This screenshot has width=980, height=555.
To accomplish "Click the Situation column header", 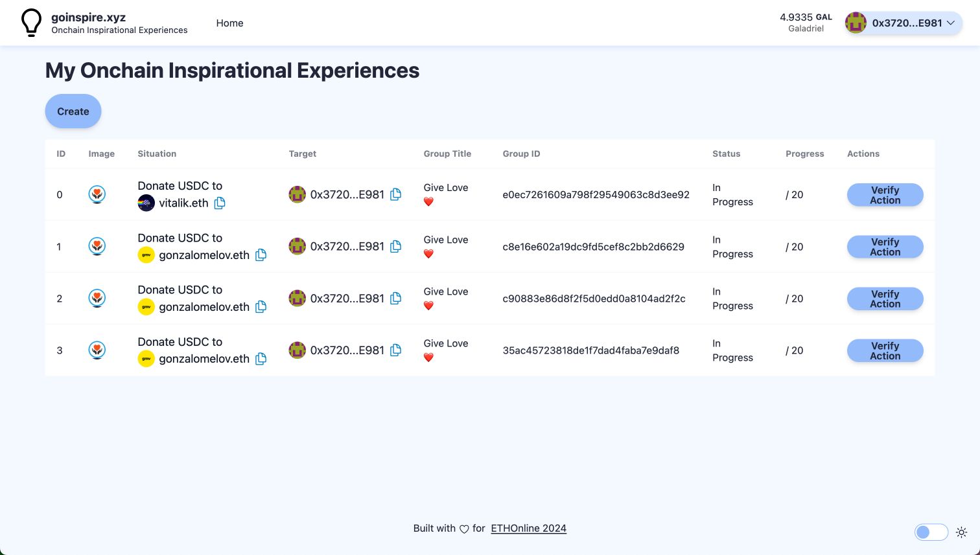I will pos(157,153).
